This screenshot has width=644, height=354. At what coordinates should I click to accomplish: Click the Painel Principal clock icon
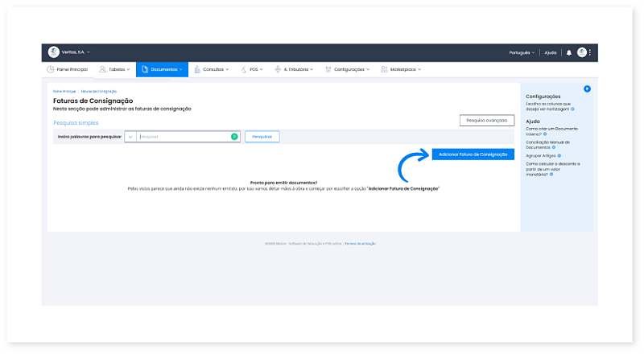[50, 70]
